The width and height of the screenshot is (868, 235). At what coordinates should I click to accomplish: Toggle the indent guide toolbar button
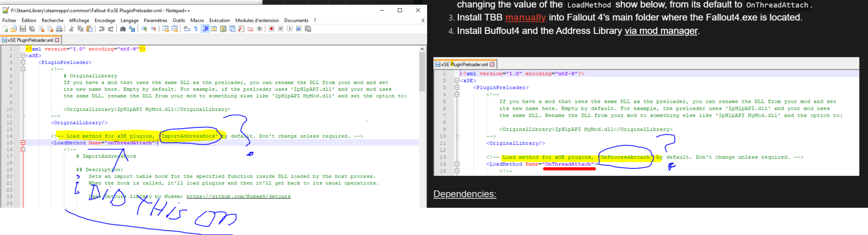pos(205,29)
